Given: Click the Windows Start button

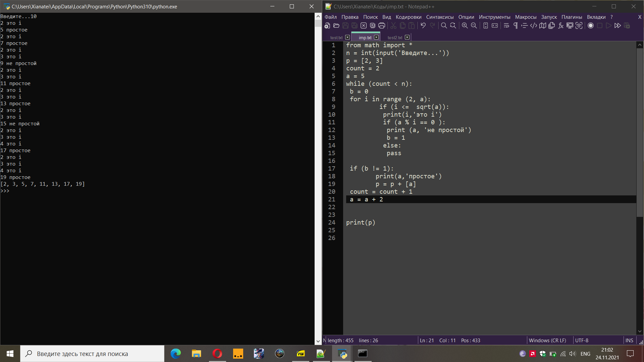Looking at the screenshot, I should point(10,354).
